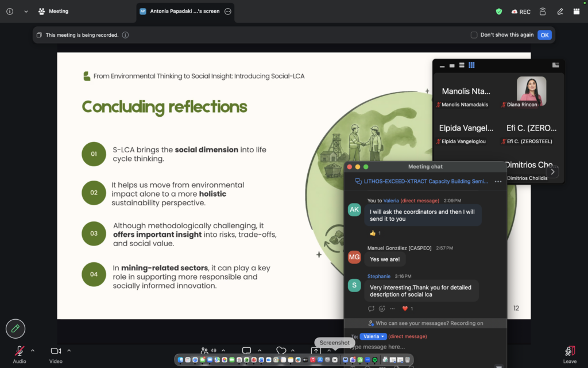The image size is (588, 368).
Task: Expand video options arrow next to Video
Action: click(69, 351)
